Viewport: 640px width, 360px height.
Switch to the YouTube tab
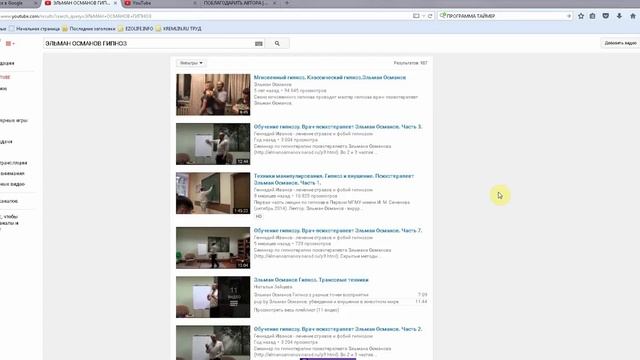159,3
